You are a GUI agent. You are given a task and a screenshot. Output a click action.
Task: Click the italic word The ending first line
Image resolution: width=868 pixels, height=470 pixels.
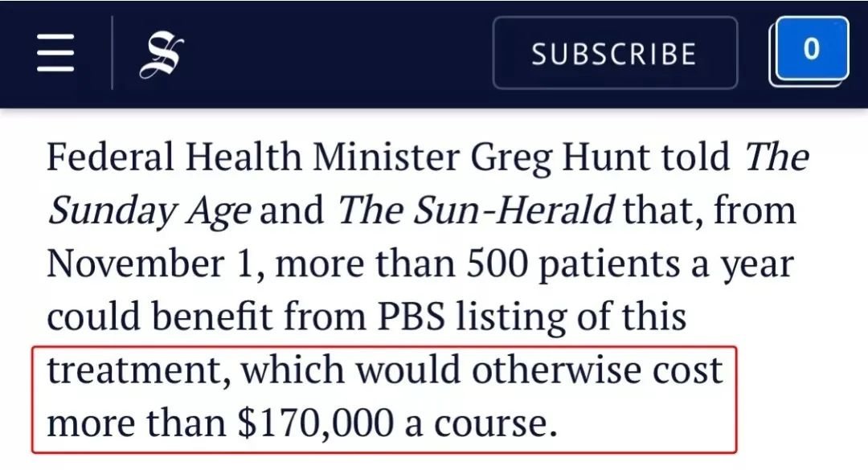coord(776,157)
